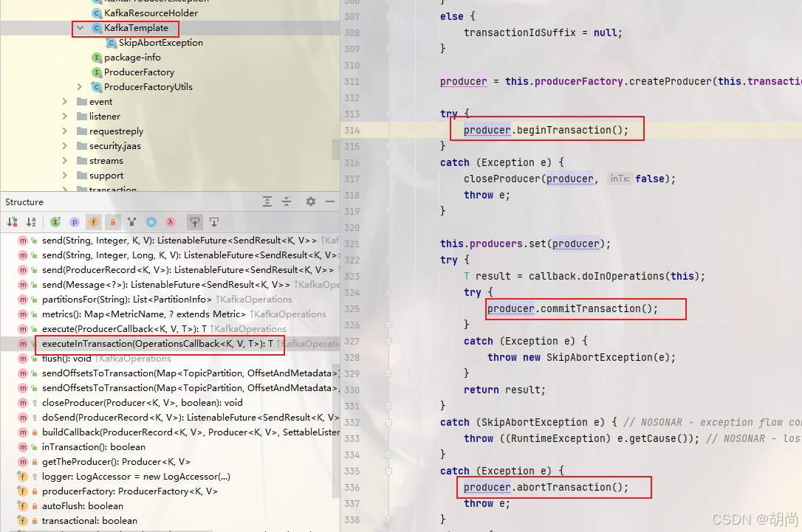This screenshot has height=532, width=802.
Task: Collapse the KafkaTemplate class node
Action: point(80,28)
